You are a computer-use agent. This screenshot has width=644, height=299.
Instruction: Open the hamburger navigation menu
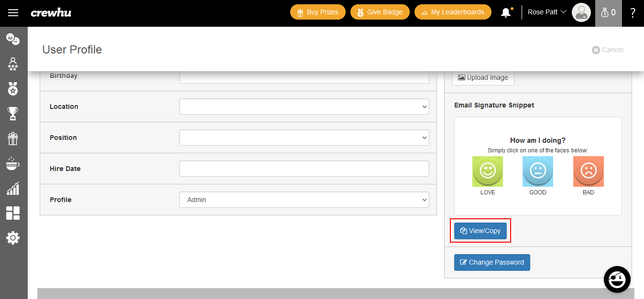click(13, 13)
